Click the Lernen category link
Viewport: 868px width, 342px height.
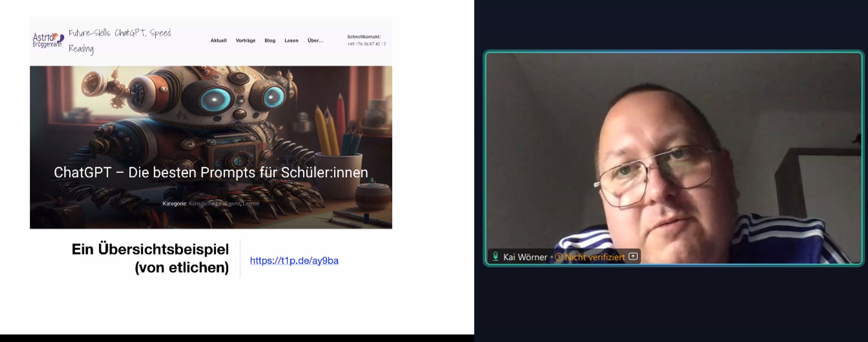coord(251,203)
